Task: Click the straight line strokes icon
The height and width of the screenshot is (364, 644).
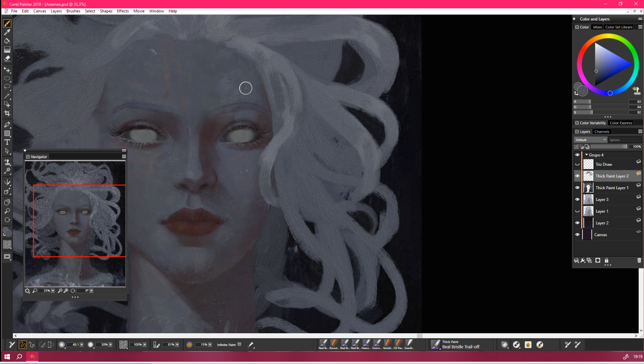Action: point(32,345)
